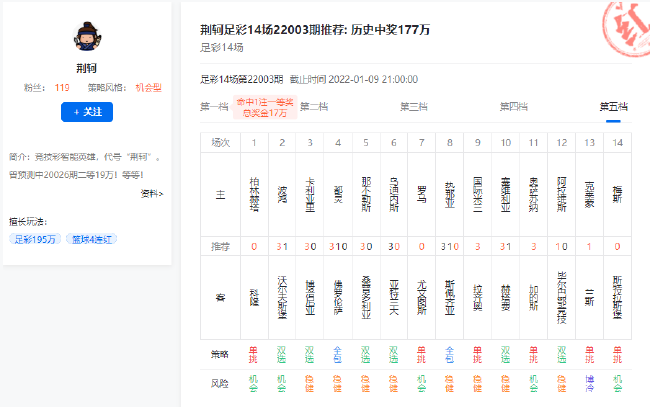
Task: Click match 13 risk label 博冷
Action: [589, 383]
